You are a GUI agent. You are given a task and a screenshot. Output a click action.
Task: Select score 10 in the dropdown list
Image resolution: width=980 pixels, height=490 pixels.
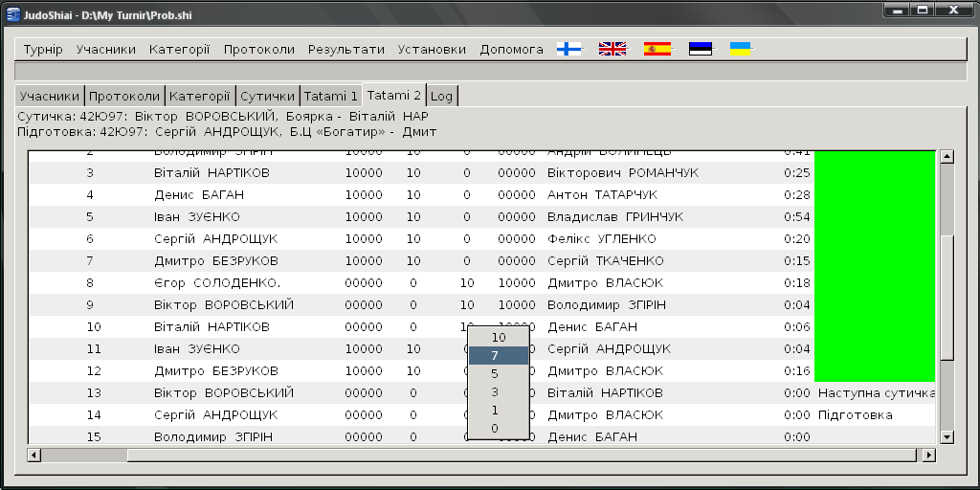[x=499, y=338]
